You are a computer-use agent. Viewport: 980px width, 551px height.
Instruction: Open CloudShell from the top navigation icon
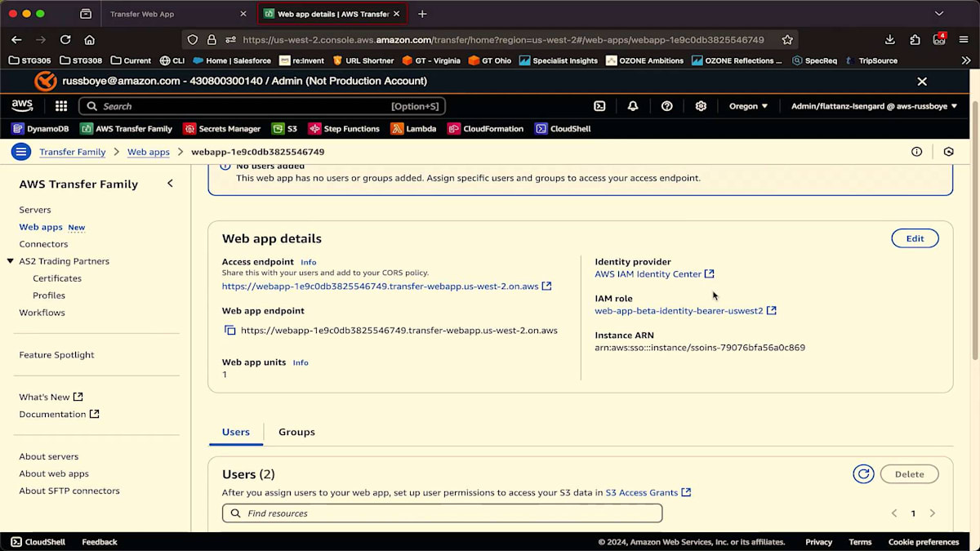point(599,106)
